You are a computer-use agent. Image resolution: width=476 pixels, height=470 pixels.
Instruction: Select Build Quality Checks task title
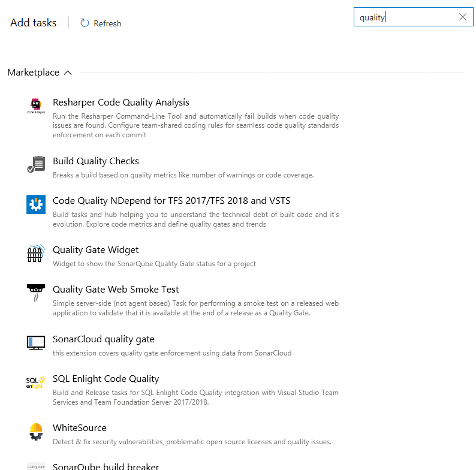click(x=96, y=161)
